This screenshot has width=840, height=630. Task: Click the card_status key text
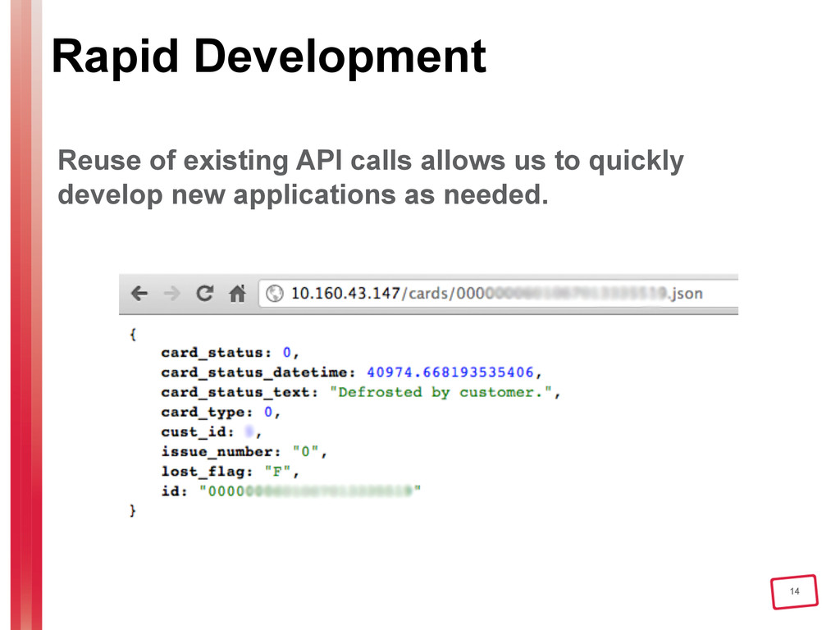(212, 353)
